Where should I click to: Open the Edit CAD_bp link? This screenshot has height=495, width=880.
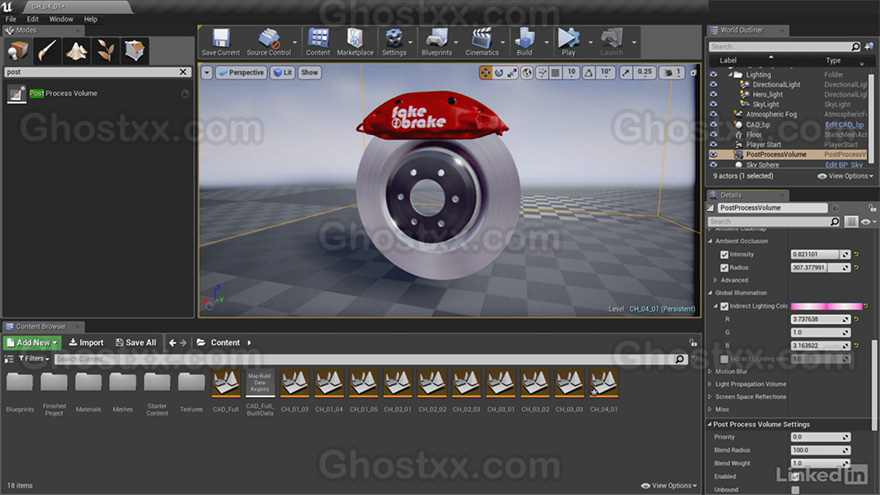[x=844, y=125]
